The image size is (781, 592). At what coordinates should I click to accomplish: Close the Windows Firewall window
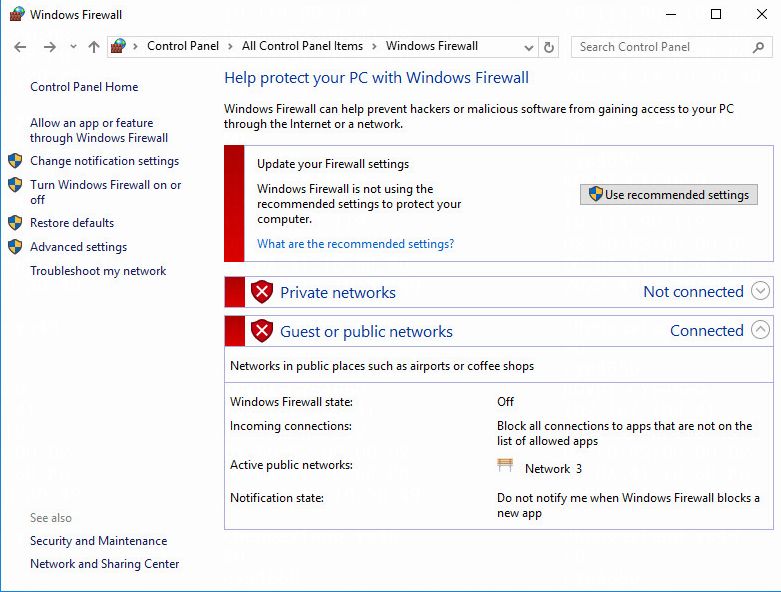pyautogui.click(x=762, y=14)
